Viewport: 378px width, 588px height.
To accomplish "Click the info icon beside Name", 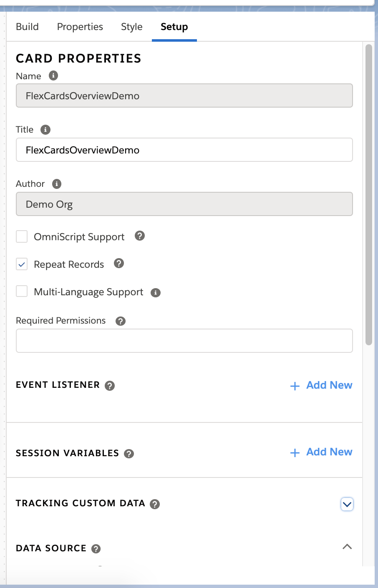I will pos(53,75).
